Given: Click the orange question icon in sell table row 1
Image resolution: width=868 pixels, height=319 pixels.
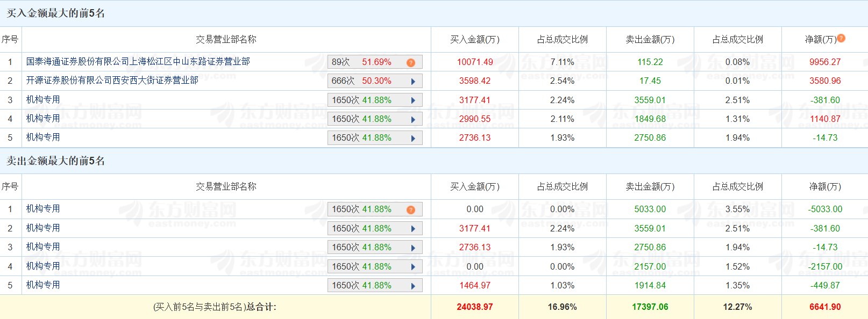Looking at the screenshot, I should [x=411, y=209].
